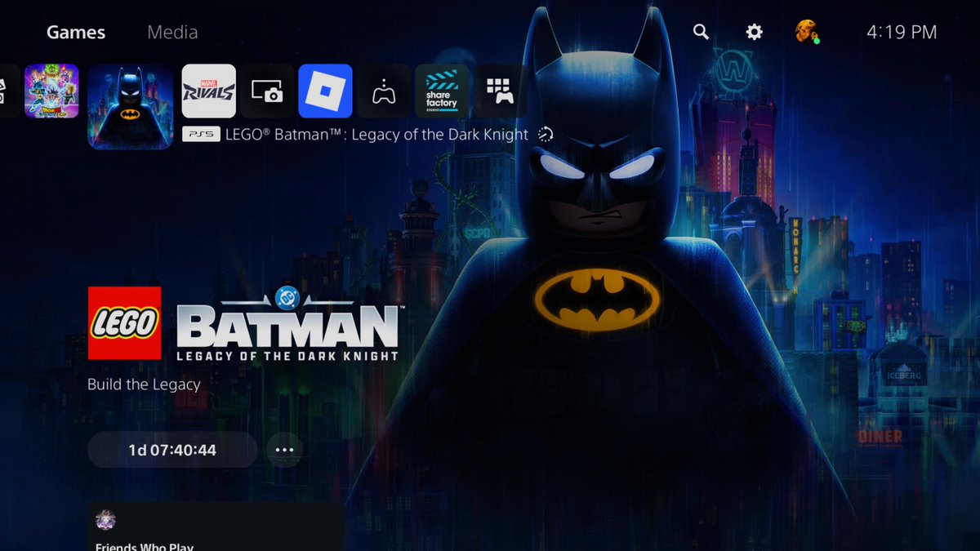The height and width of the screenshot is (551, 980).
Task: Click the 1d 07:40:44 countdown button
Action: [172, 450]
